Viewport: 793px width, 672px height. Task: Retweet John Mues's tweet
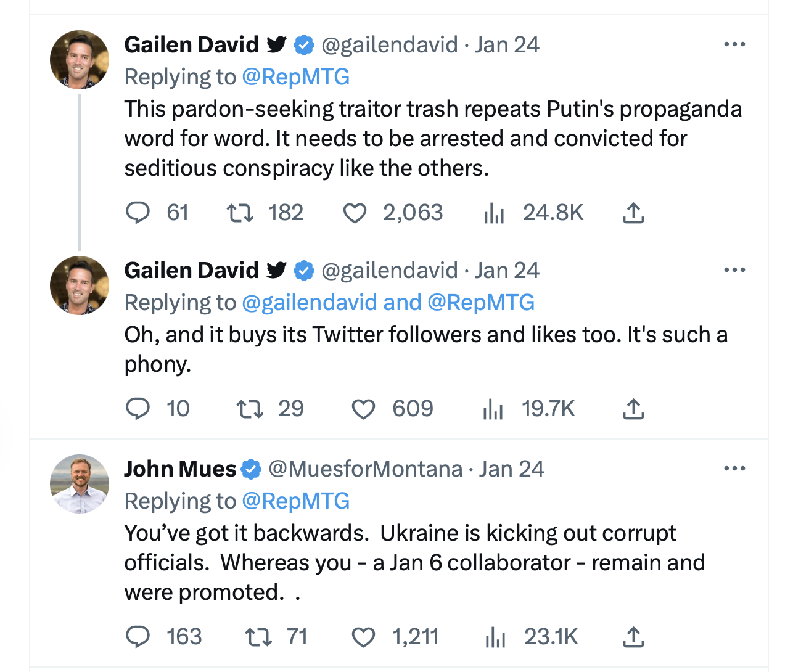pyautogui.click(x=258, y=637)
